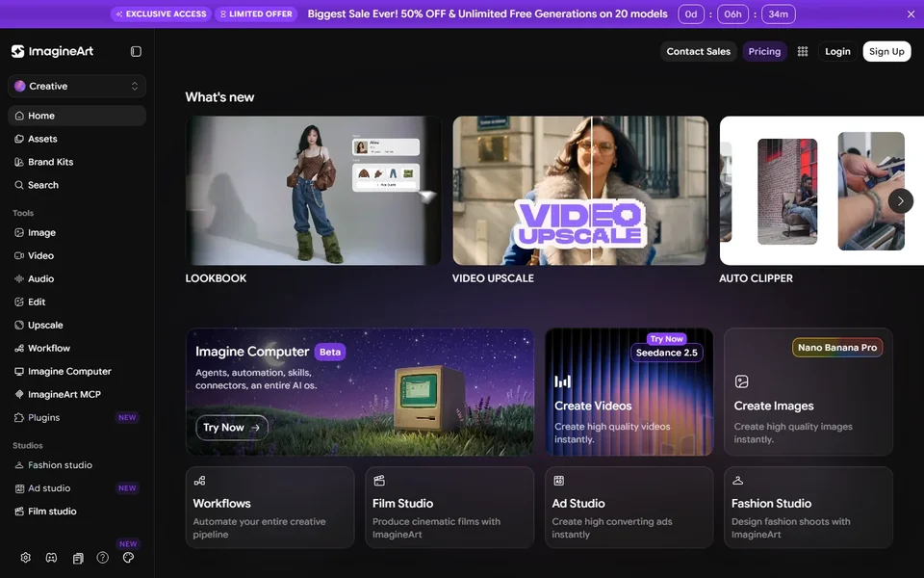
Task: Click the EXCLUSIVE ACCESS banner badge
Action: (x=161, y=13)
